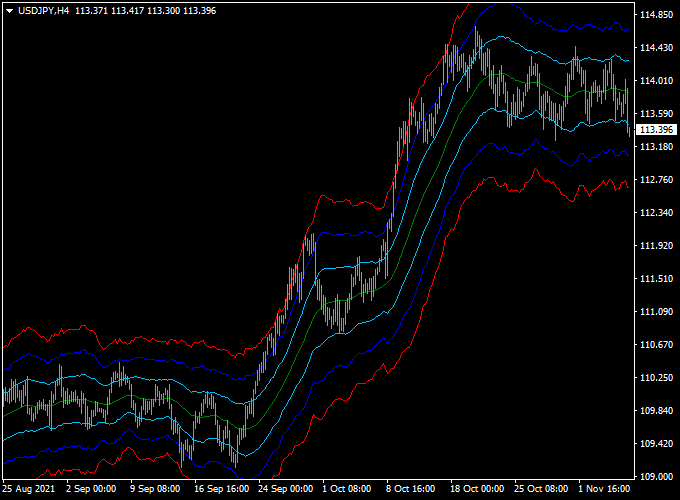Click the 25 Oct 08:00 time label
Screen dimensions: 680x500
tap(541, 489)
